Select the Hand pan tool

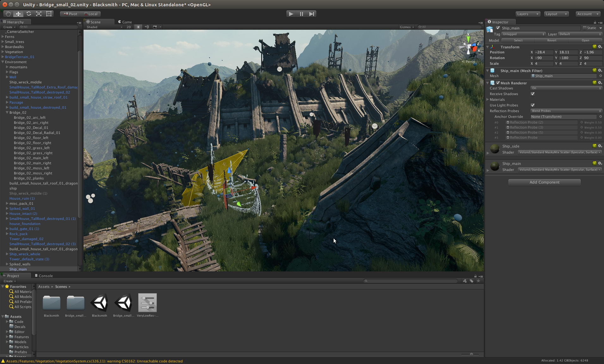8,14
